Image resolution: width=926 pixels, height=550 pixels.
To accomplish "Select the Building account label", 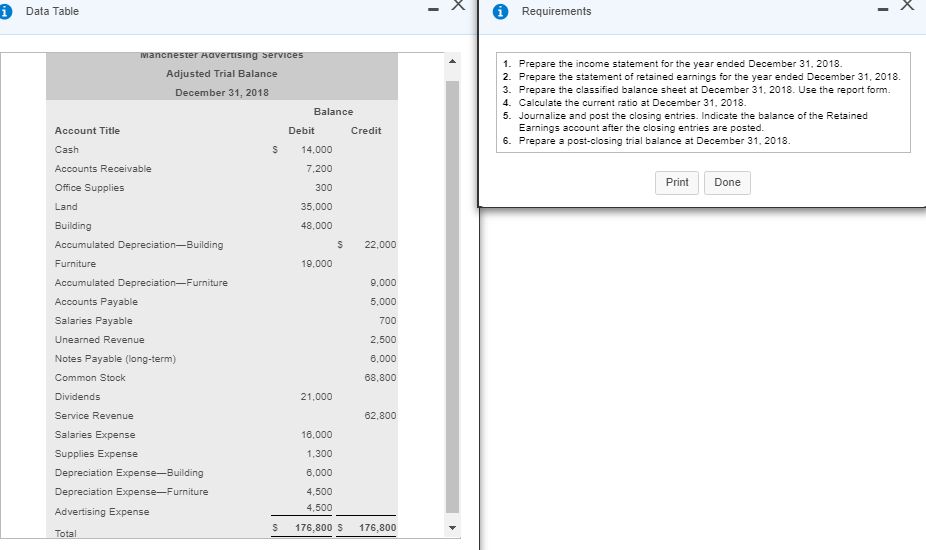I will 73,226.
